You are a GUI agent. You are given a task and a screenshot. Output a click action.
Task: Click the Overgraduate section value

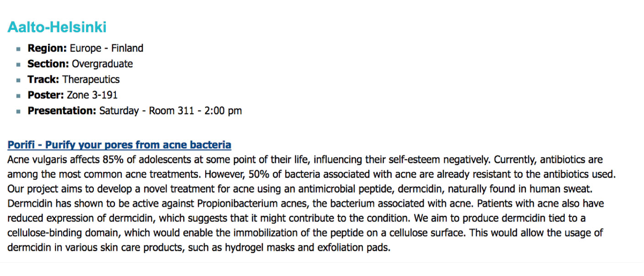pyautogui.click(x=103, y=64)
